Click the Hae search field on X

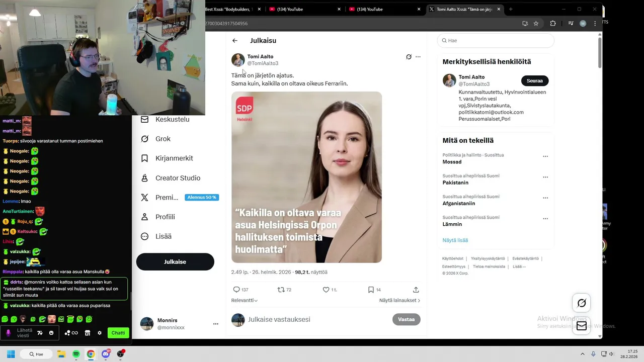(496, 41)
